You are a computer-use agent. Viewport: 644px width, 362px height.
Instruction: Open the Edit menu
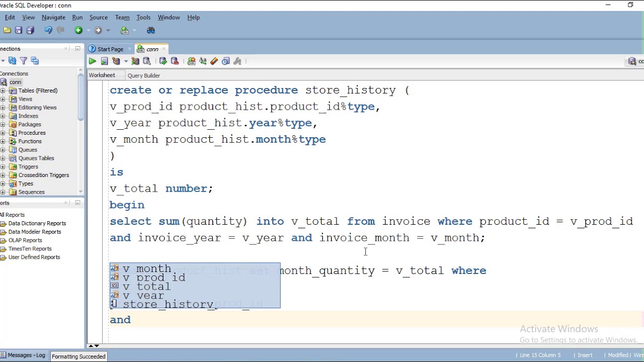coord(10,18)
